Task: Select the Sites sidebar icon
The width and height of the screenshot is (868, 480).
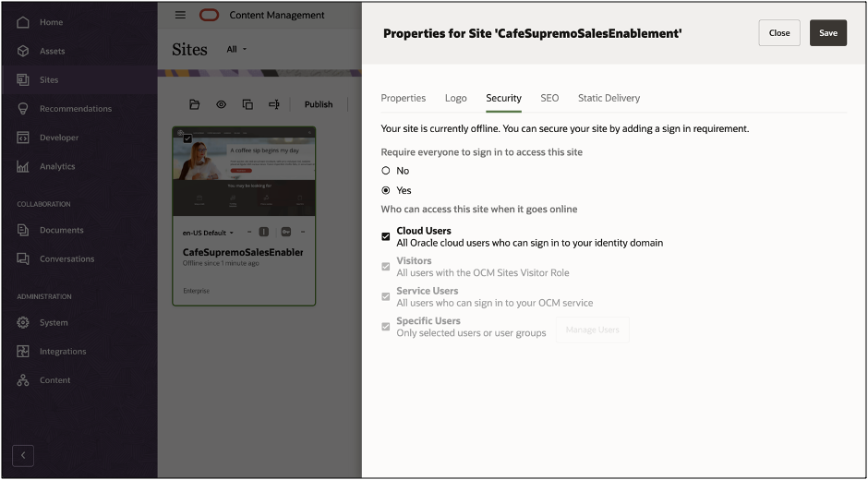Action: click(x=23, y=79)
